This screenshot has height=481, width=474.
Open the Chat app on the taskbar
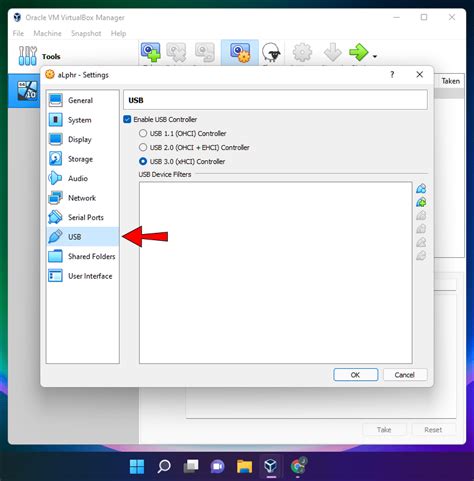coord(217,466)
